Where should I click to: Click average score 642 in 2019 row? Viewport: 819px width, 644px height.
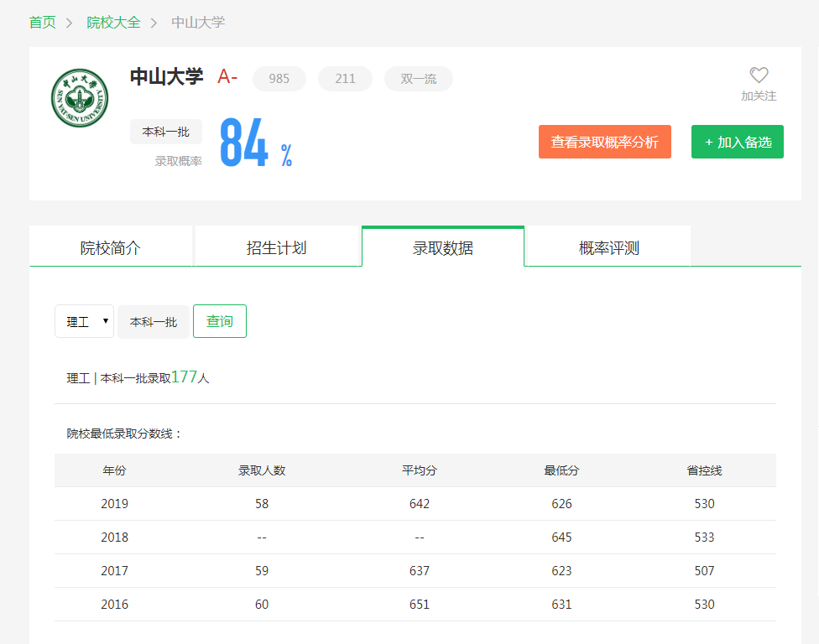point(420,504)
